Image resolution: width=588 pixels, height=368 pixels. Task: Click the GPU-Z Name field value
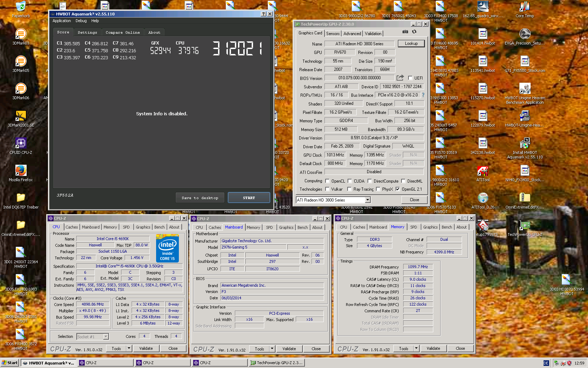point(359,44)
